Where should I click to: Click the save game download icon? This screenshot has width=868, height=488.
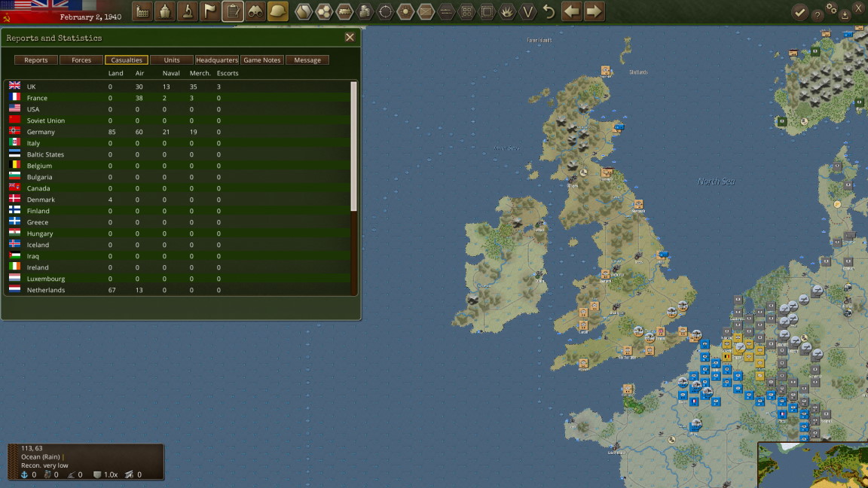click(x=845, y=16)
